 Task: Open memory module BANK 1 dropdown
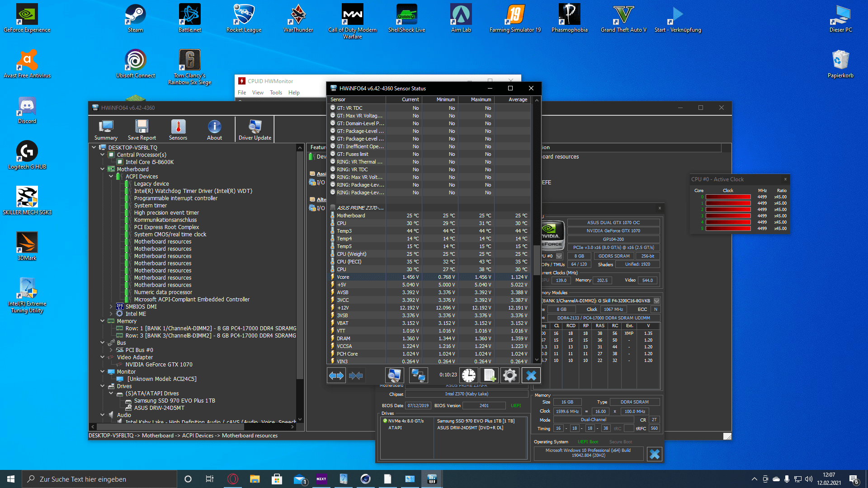coord(656,300)
